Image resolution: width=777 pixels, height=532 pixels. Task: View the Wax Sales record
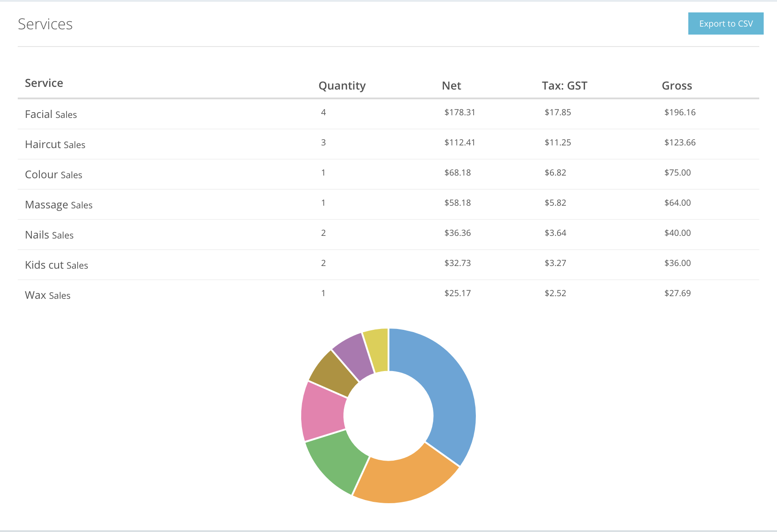click(47, 295)
